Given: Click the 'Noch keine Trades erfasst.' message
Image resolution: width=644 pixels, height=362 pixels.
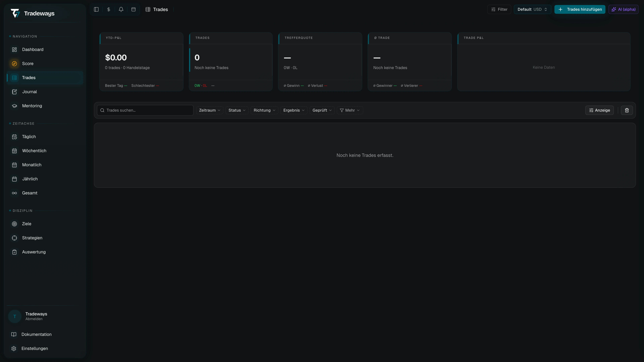Looking at the screenshot, I should click(x=365, y=155).
